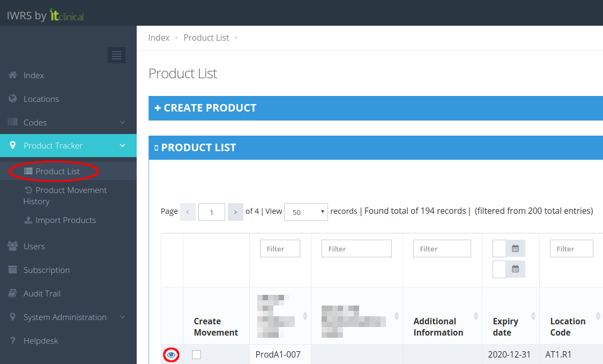The height and width of the screenshot is (364, 603).
Task: Click the first blurred column filter field
Action: click(280, 249)
